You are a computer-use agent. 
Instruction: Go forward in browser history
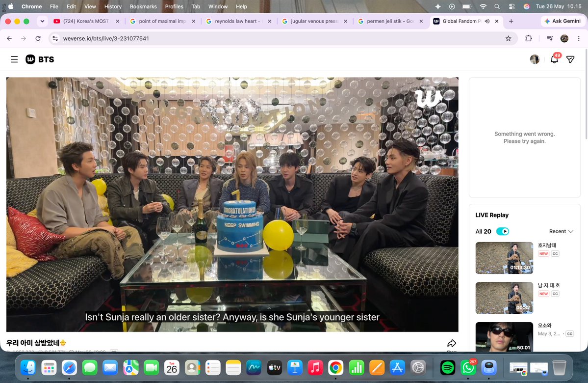24,38
